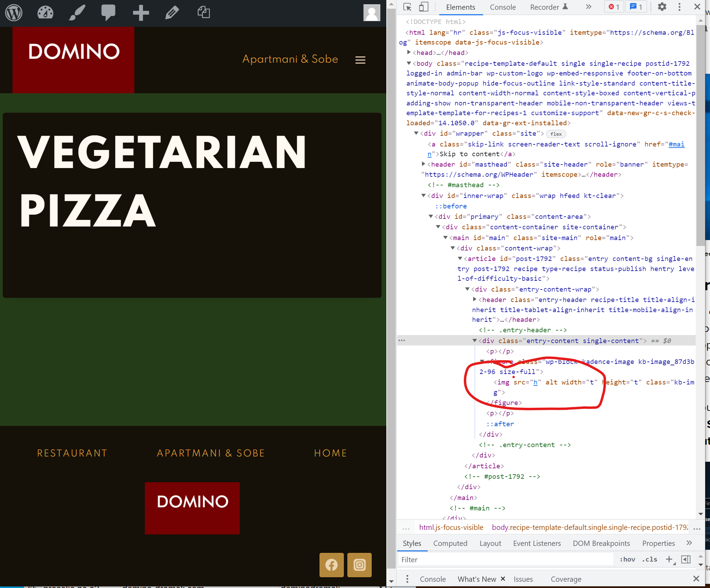Click the copy pages icon in admin bar

tap(204, 12)
